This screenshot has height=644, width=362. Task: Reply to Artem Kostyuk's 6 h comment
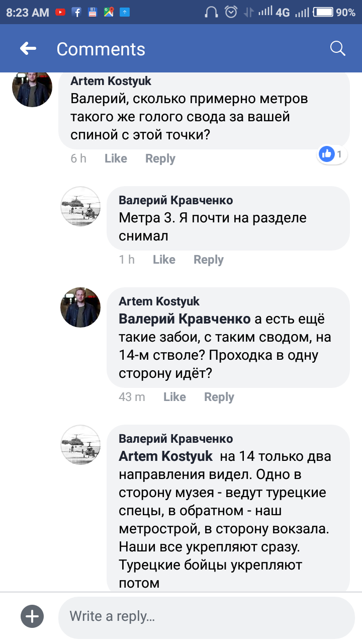[x=160, y=158]
